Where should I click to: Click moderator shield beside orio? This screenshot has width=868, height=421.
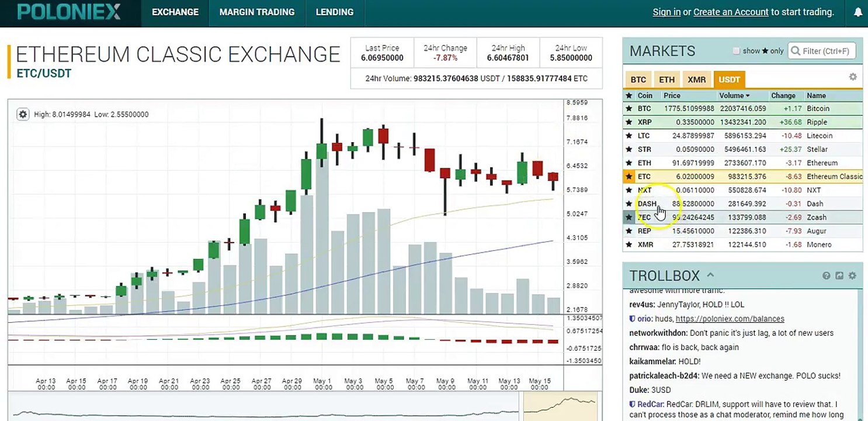(632, 319)
